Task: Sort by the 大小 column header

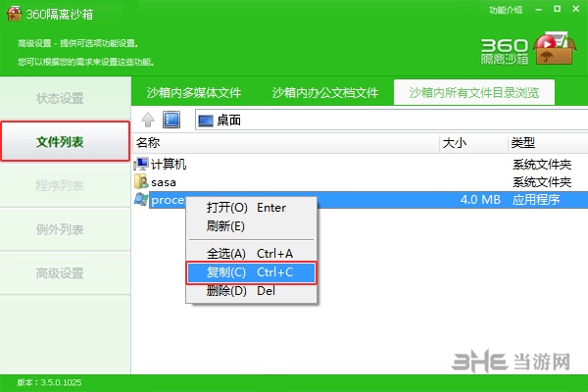Action: click(473, 143)
